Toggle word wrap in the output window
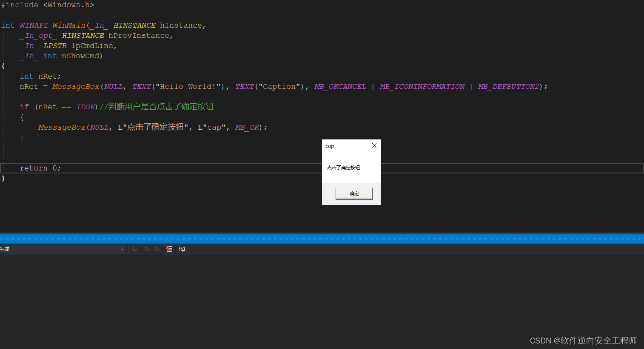Viewport: 644px width, 349px height. pos(182,249)
